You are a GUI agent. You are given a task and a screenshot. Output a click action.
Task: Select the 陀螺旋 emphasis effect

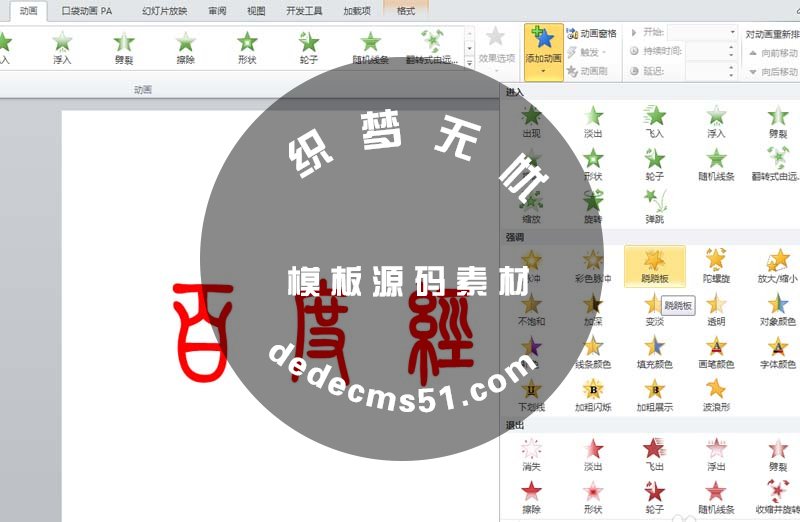[716, 266]
